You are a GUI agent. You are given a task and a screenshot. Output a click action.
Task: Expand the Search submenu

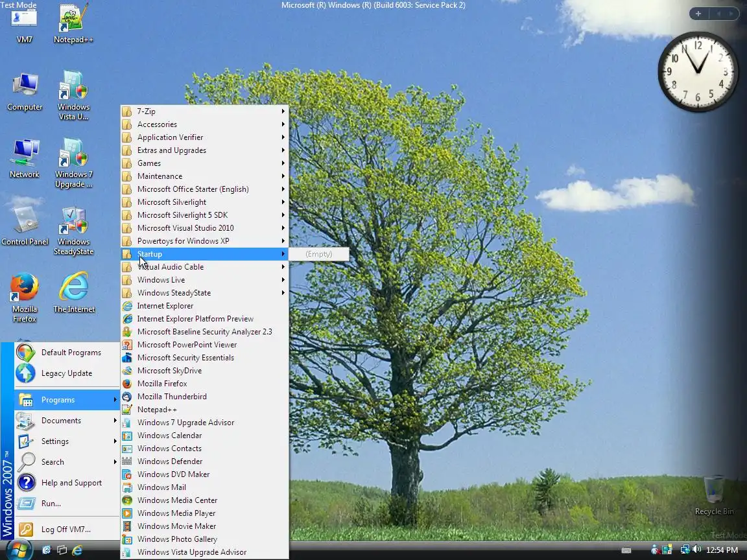(x=67, y=462)
